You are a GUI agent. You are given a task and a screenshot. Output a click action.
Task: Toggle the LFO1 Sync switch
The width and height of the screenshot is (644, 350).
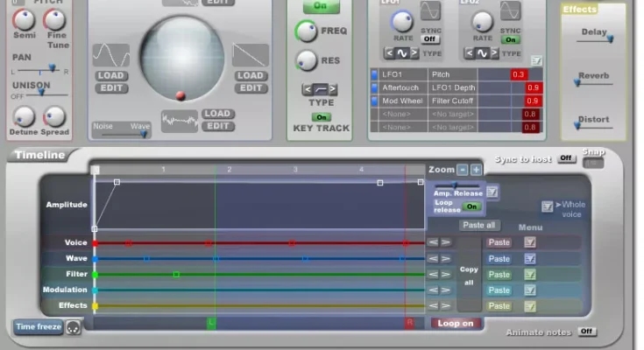[430, 39]
